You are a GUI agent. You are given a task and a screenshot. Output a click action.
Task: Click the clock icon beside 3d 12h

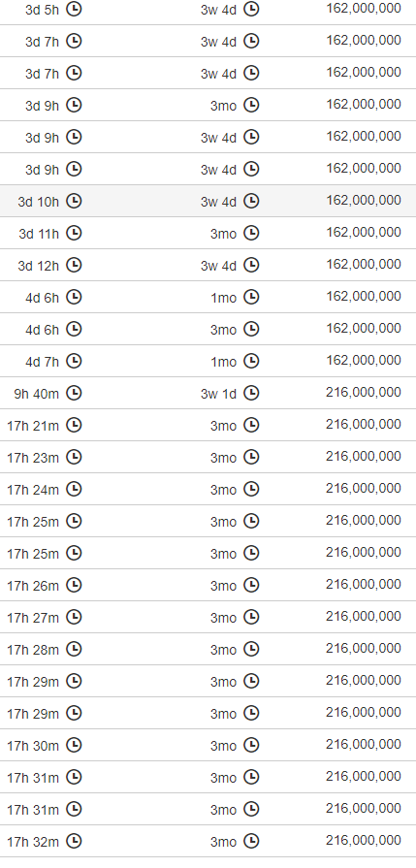[74, 265]
